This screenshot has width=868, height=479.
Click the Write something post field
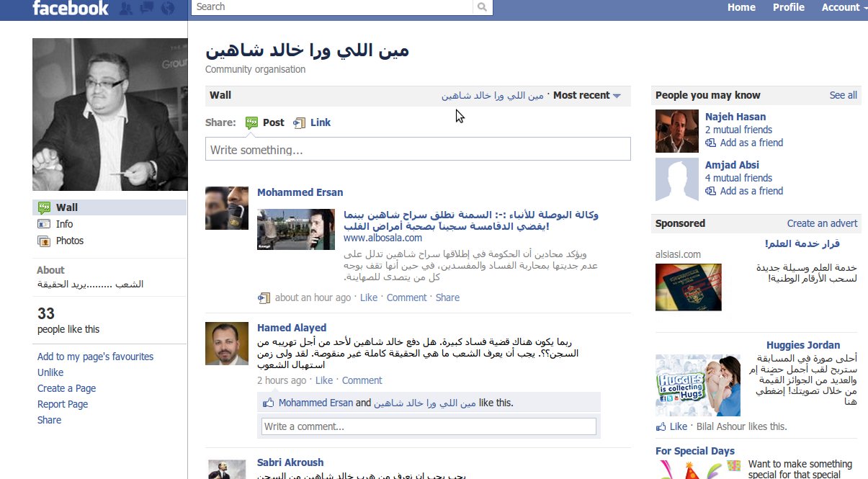[x=418, y=149]
